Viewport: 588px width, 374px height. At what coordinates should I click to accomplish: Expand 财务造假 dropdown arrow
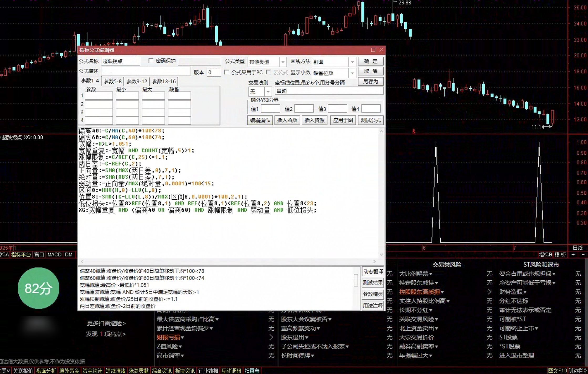pos(525,292)
